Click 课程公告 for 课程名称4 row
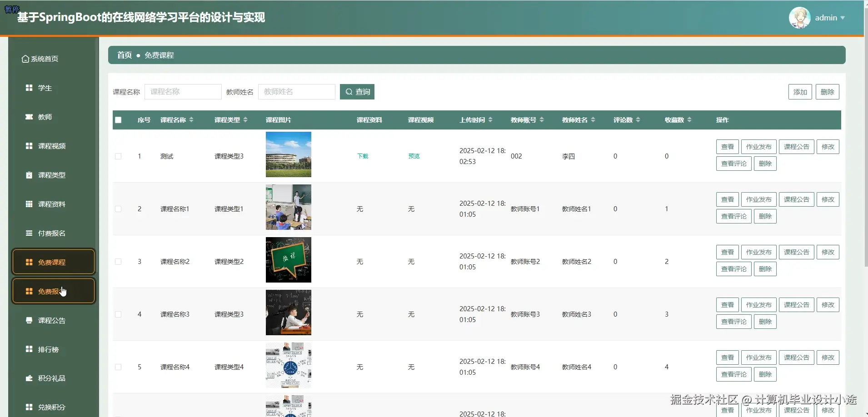The image size is (868, 417). (x=797, y=357)
